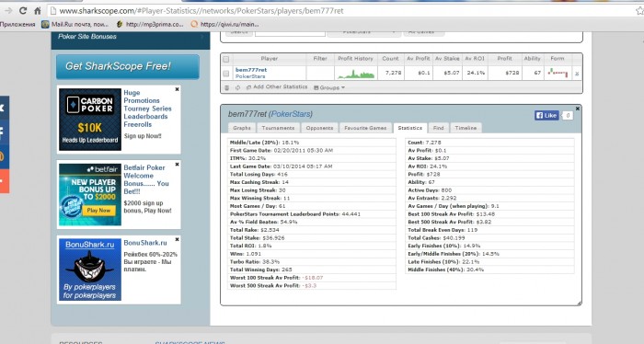Switch to the Opponents tab
644x344 pixels.
319,128
